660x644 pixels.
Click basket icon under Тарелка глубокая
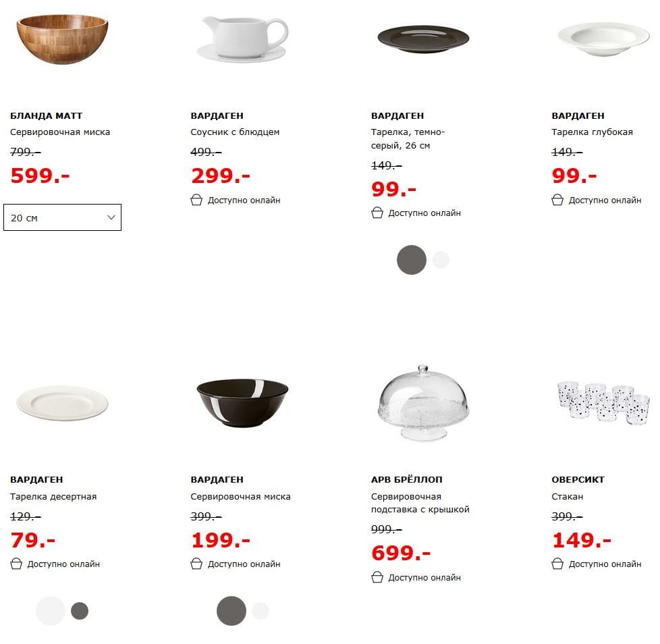[x=557, y=200]
